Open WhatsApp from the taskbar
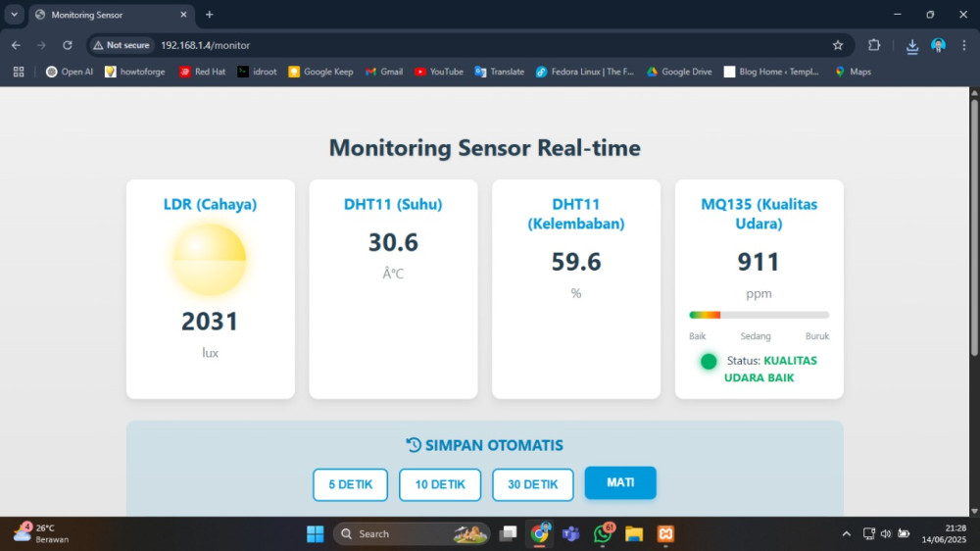 [603, 533]
